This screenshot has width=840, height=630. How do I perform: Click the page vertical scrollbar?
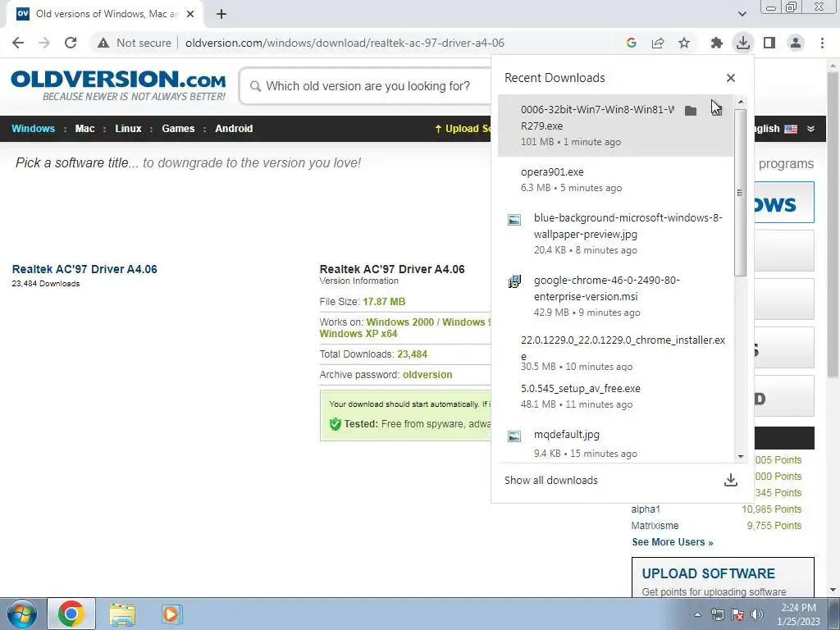click(x=833, y=225)
